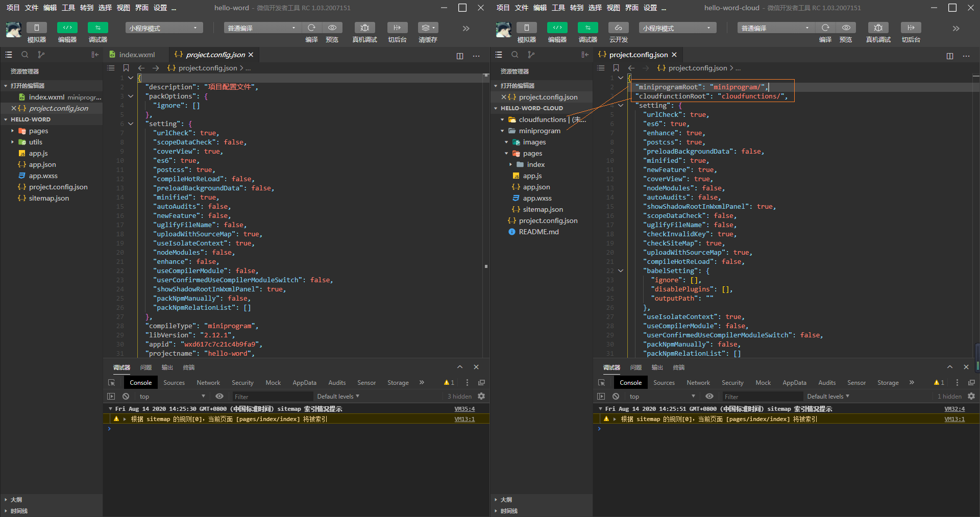Split editor in hello-word-cloud window

click(x=950, y=56)
